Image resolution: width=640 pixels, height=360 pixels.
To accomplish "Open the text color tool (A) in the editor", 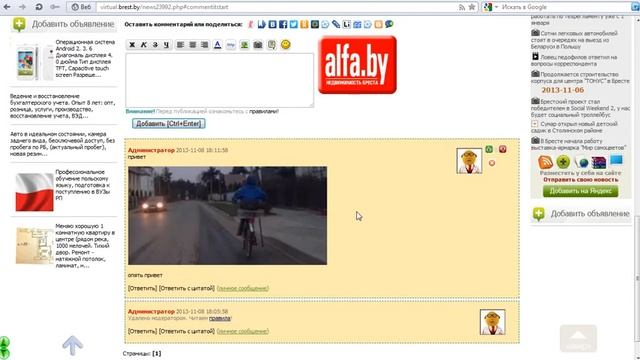I will point(218,45).
